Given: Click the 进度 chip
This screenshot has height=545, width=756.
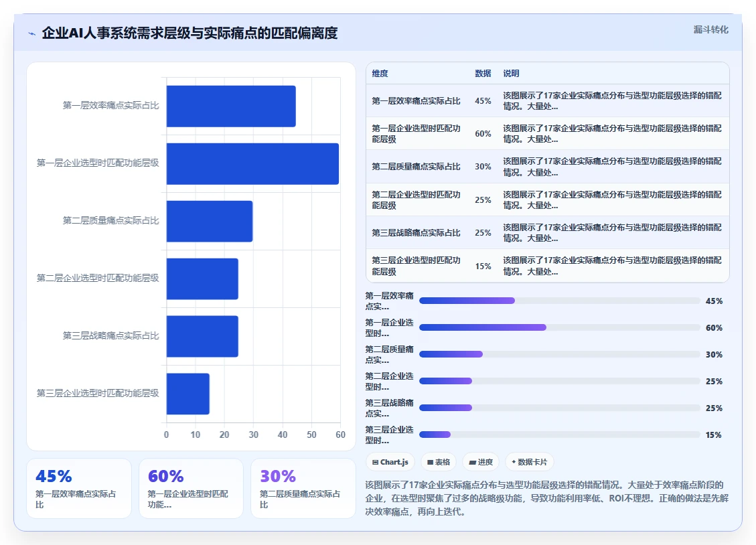Looking at the screenshot, I should pyautogui.click(x=481, y=462).
